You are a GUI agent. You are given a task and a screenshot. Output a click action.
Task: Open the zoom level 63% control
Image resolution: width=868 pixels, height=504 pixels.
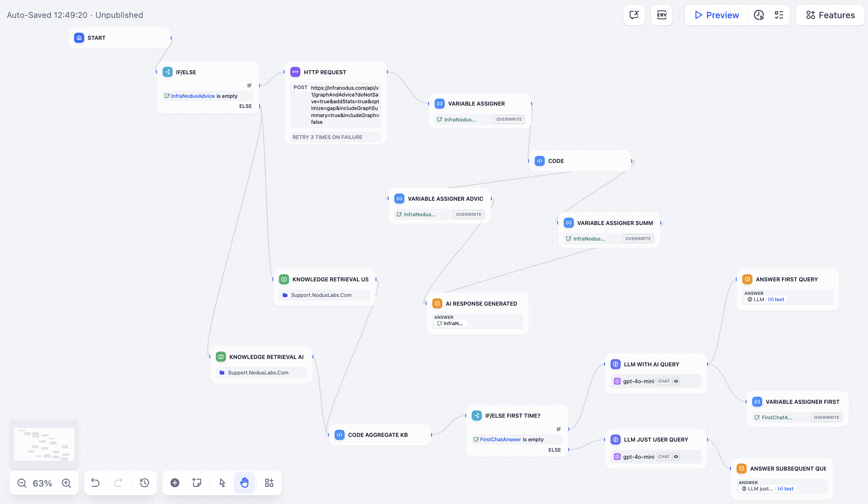click(x=42, y=483)
